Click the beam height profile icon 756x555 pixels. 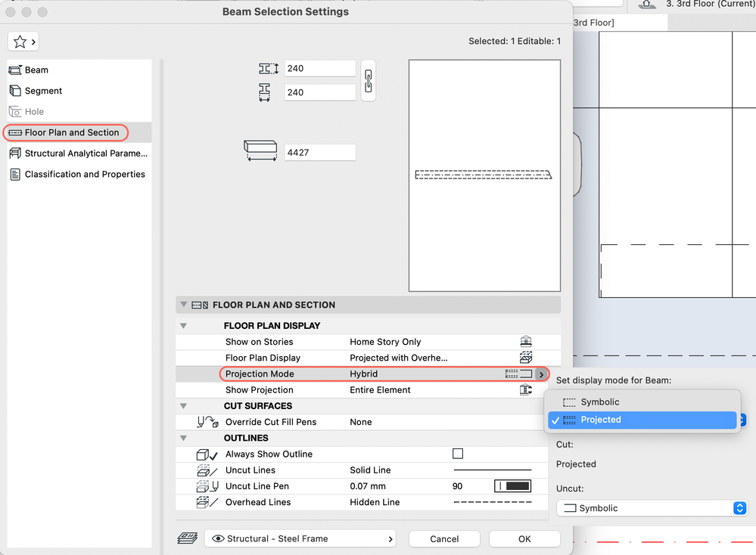tap(268, 68)
